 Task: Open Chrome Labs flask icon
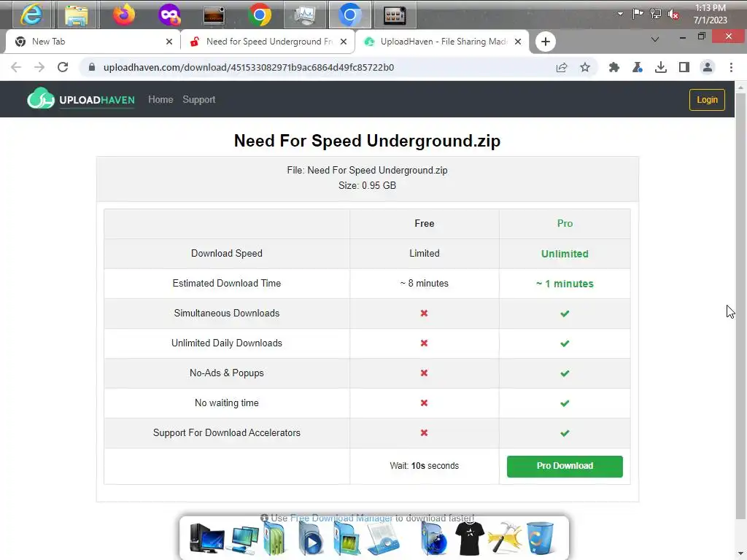(638, 67)
